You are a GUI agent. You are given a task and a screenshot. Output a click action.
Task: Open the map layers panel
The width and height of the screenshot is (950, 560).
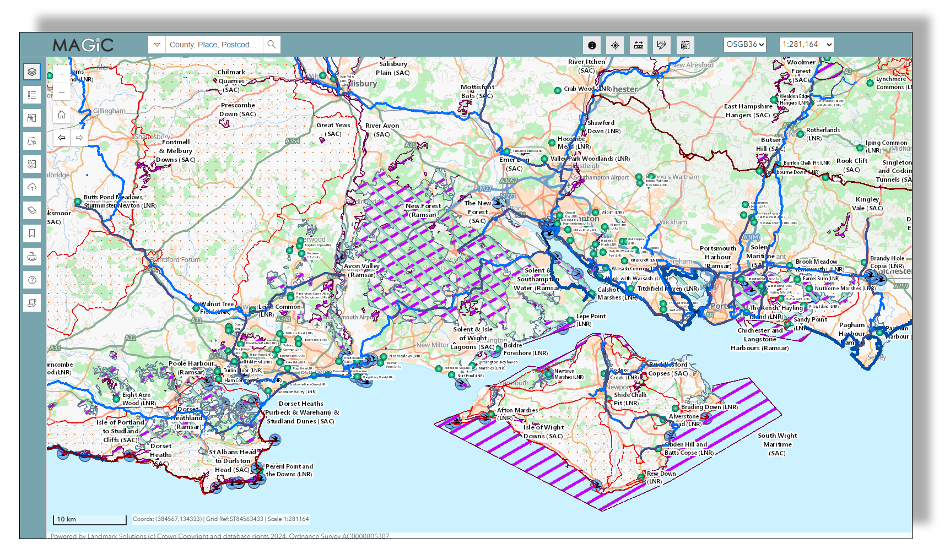pos(32,72)
